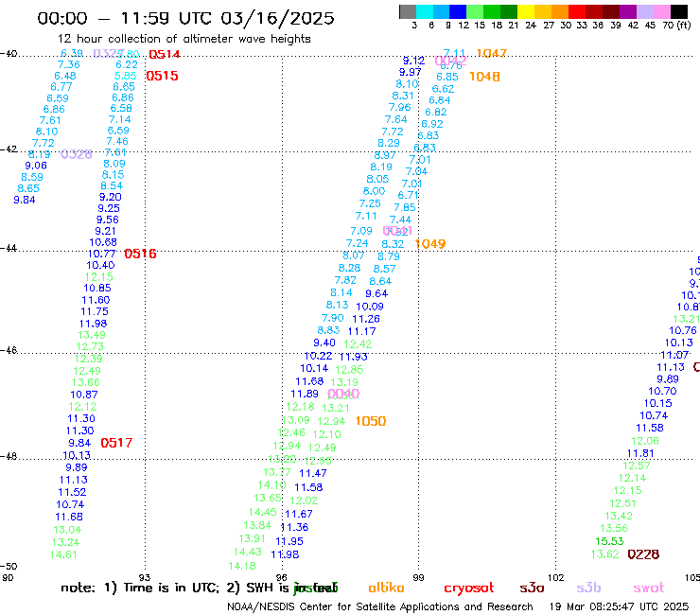Click the '70 (ft)' legend label
Image resolution: width=700 pixels, height=615 pixels.
pos(676,26)
